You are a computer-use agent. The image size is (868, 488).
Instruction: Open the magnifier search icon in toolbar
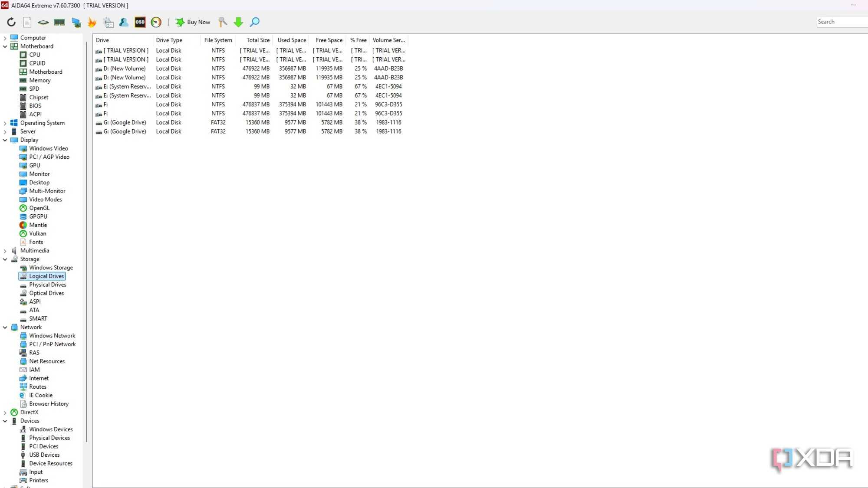(x=255, y=22)
